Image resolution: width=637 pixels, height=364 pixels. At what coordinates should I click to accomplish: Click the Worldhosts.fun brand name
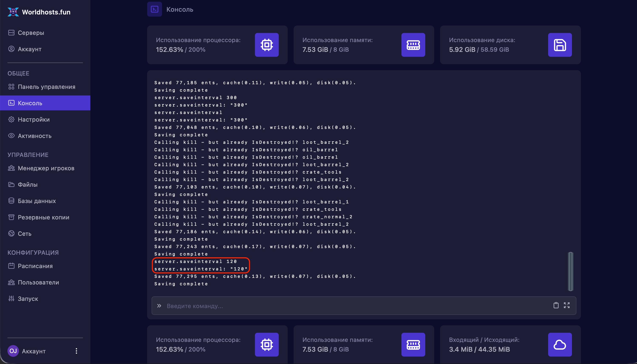tap(46, 12)
